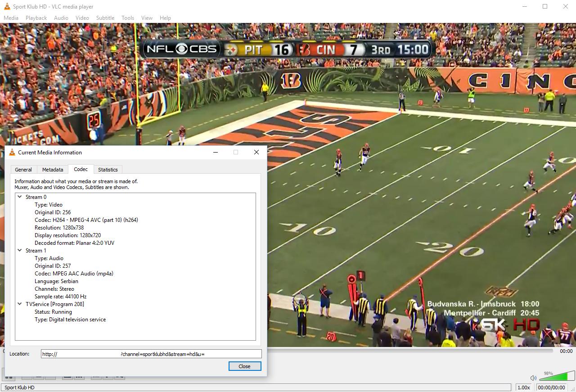
Task: Click the Location URL field
Action: [151, 354]
